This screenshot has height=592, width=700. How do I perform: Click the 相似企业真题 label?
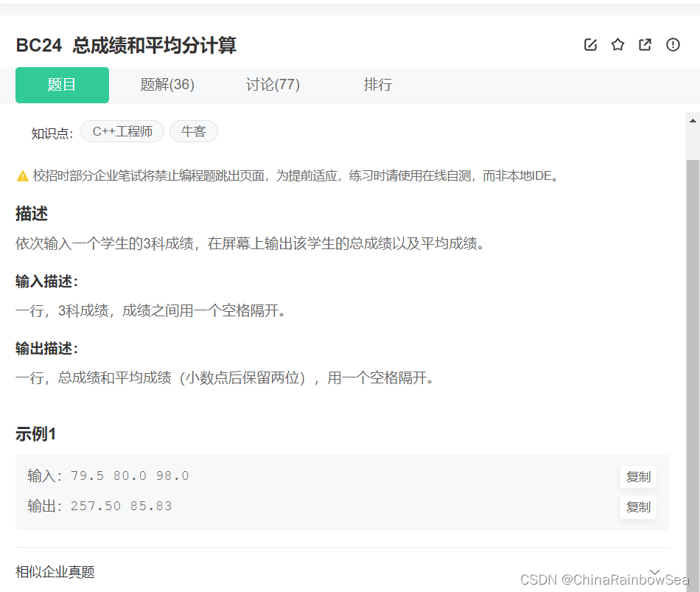point(55,572)
